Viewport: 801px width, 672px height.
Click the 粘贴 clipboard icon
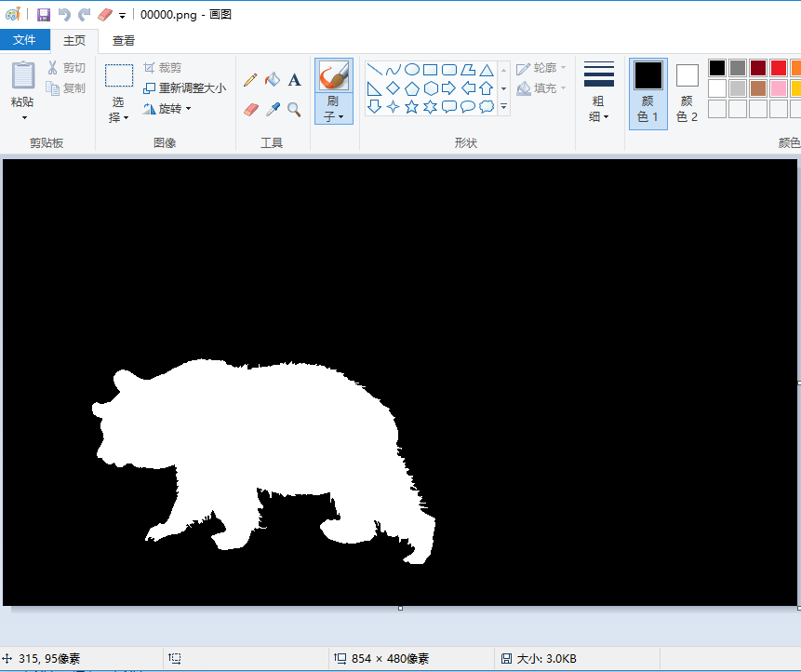[x=23, y=75]
